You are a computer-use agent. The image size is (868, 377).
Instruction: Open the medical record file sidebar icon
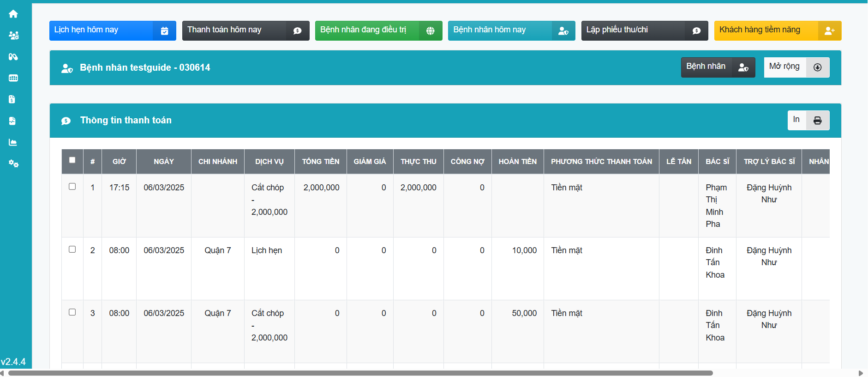pyautogui.click(x=12, y=121)
